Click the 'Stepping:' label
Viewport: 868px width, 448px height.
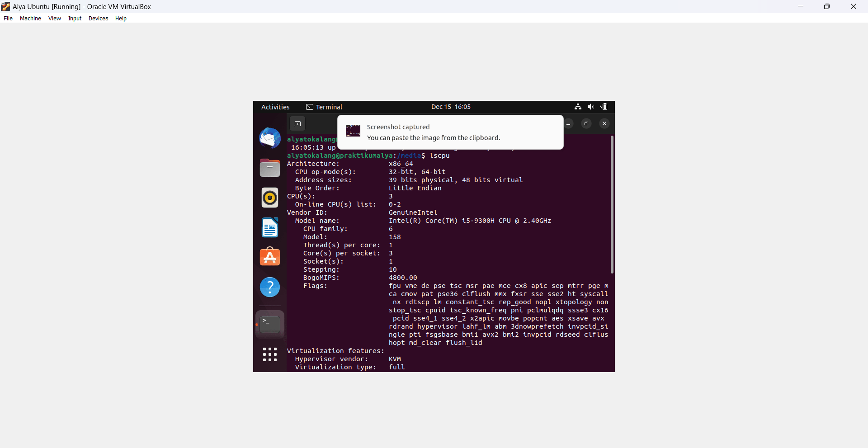tap(321, 269)
